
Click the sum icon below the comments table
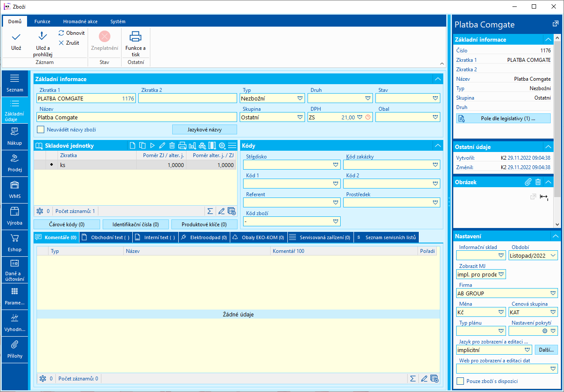(x=412, y=378)
